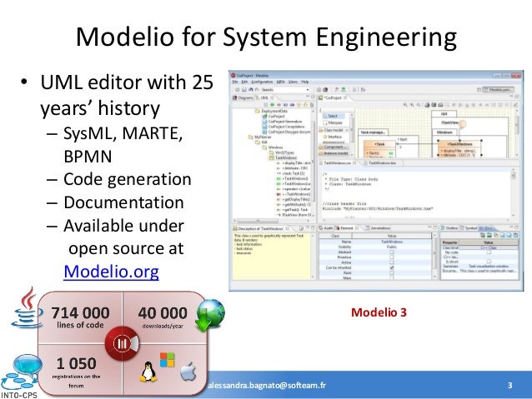The height and width of the screenshot is (399, 532).
Task: Select the Win32Types package in tree
Action: click(282, 152)
